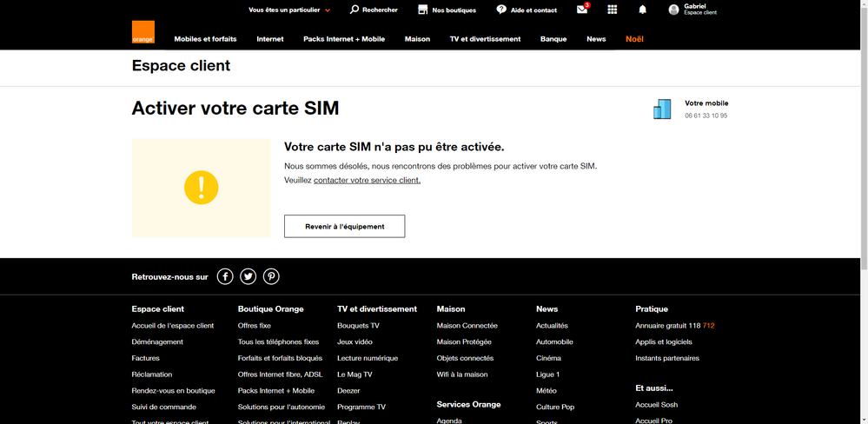Open Cinéma footer link
Image resolution: width=868 pixels, height=424 pixels.
click(548, 358)
